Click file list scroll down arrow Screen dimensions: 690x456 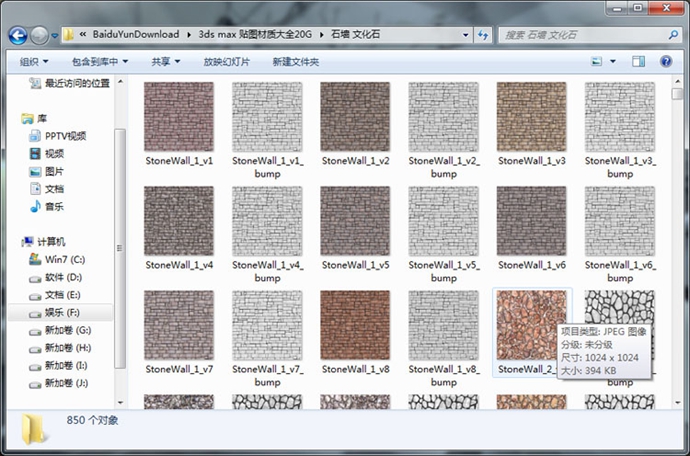(678, 402)
